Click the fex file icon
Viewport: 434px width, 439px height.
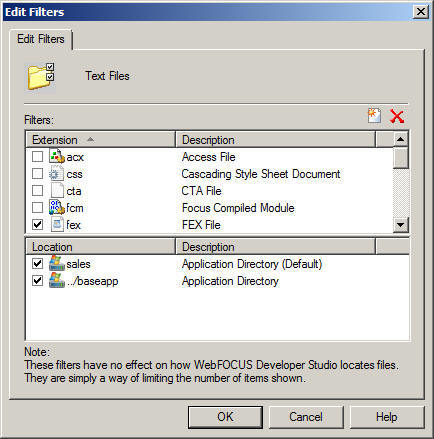click(x=57, y=224)
